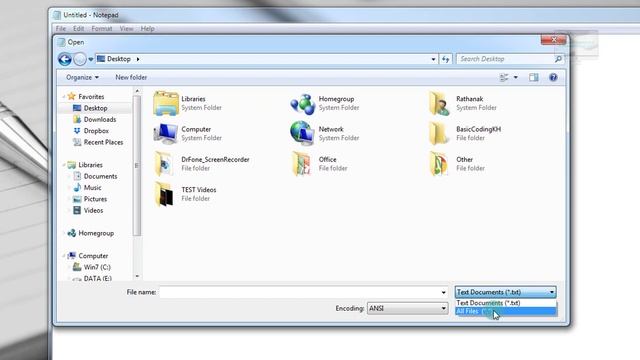The height and width of the screenshot is (360, 640).
Task: Click the search magnifier icon
Action: 558,59
